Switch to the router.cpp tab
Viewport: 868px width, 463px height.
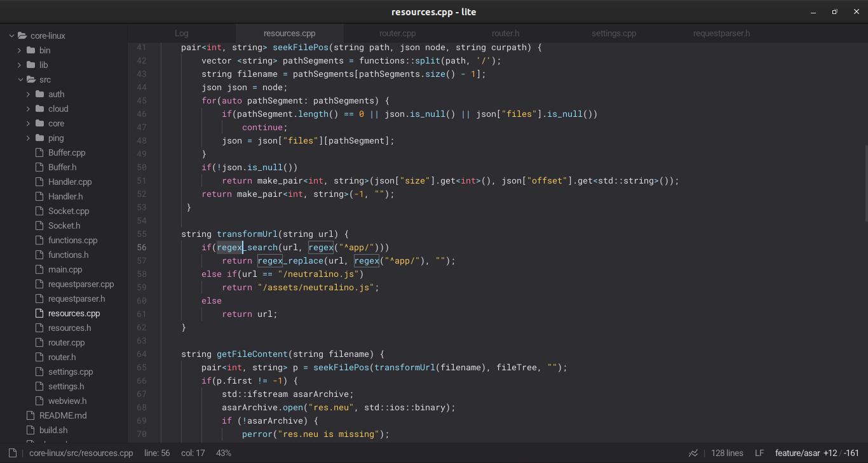coord(398,33)
